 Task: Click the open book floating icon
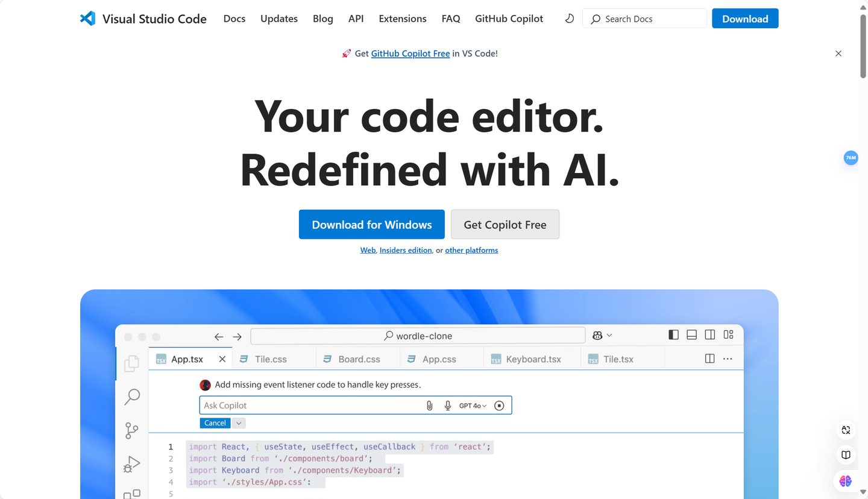click(846, 455)
